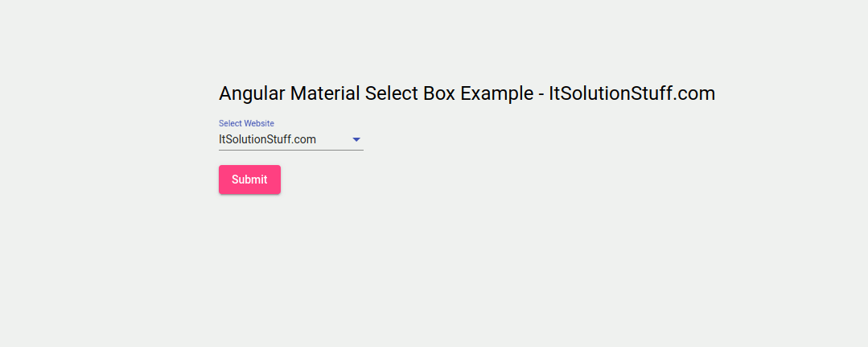This screenshot has width=868, height=347.
Task: Click the small blue triangle icon
Action: click(x=356, y=140)
